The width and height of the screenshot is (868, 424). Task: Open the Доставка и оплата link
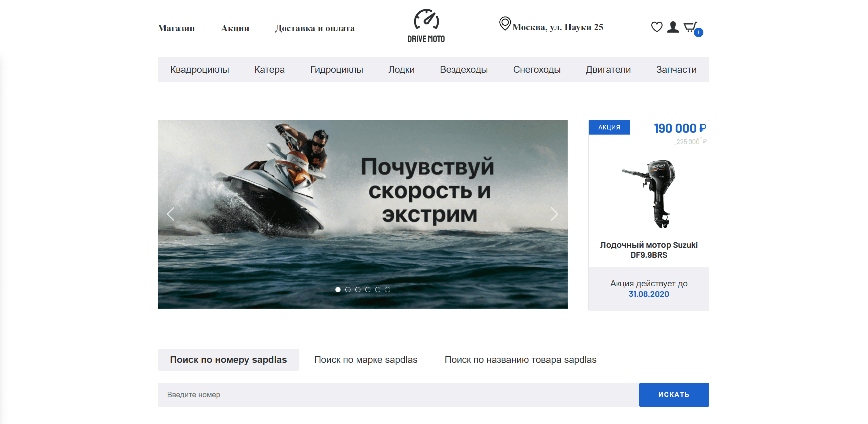point(314,28)
